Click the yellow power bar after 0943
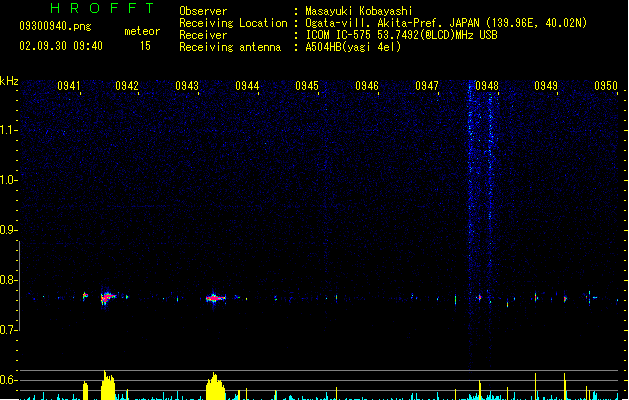The height and width of the screenshot is (400, 629). 215,387
